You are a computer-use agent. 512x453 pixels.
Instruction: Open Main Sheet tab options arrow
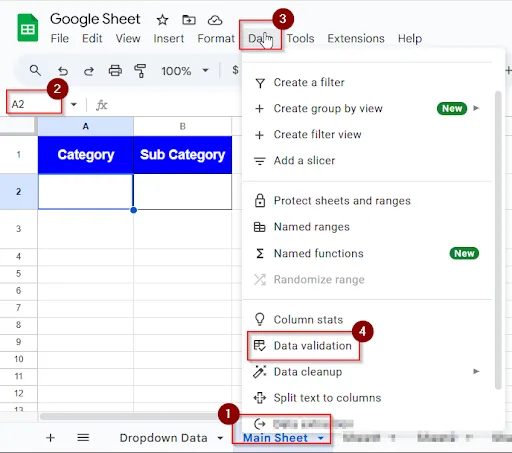[321, 438]
